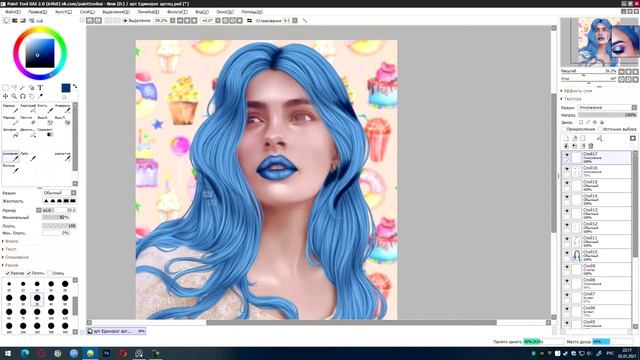Click the hue color wheel ring
The width and height of the screenshot is (640, 360).
(40, 29)
